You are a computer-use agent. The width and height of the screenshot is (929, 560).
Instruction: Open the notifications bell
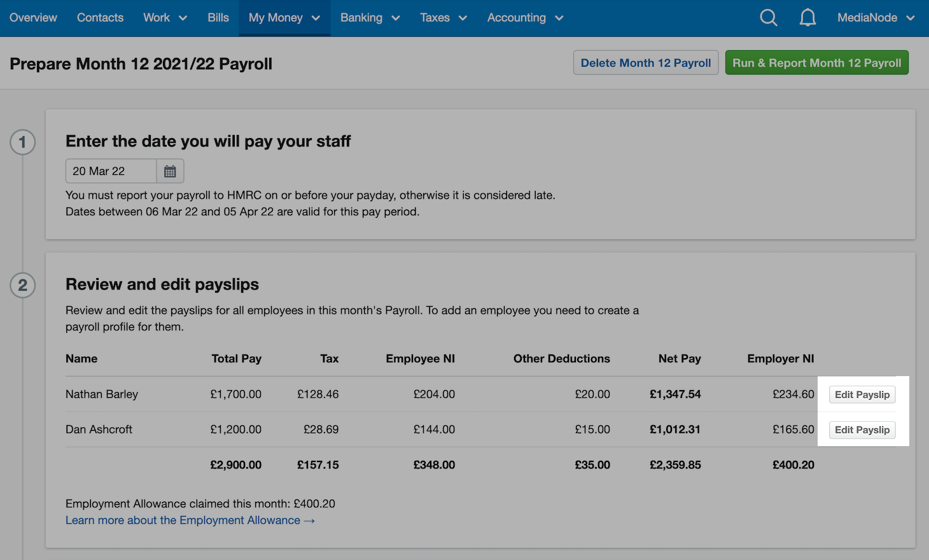807,18
